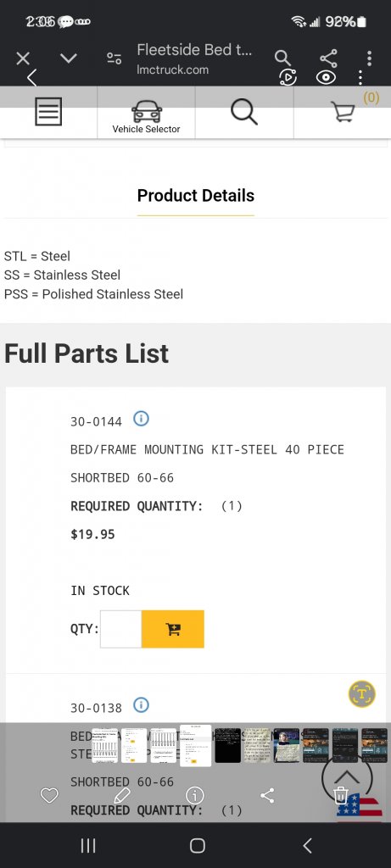Open the shopping cart
This screenshot has width=391, height=868.
pyautogui.click(x=343, y=113)
